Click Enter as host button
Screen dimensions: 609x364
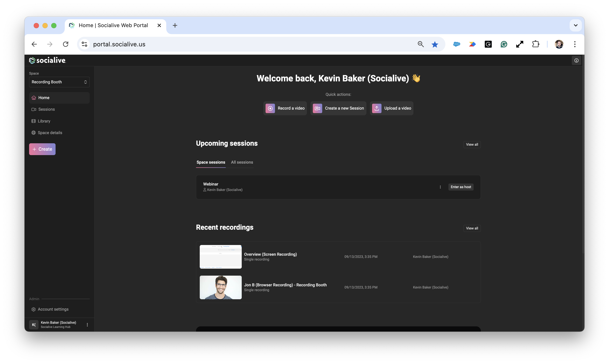[461, 187]
